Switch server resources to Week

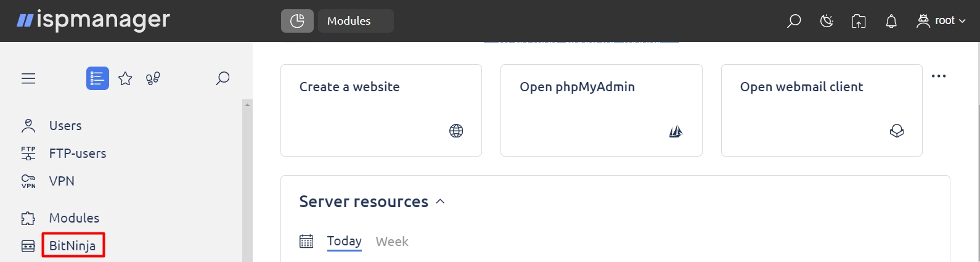coord(392,242)
